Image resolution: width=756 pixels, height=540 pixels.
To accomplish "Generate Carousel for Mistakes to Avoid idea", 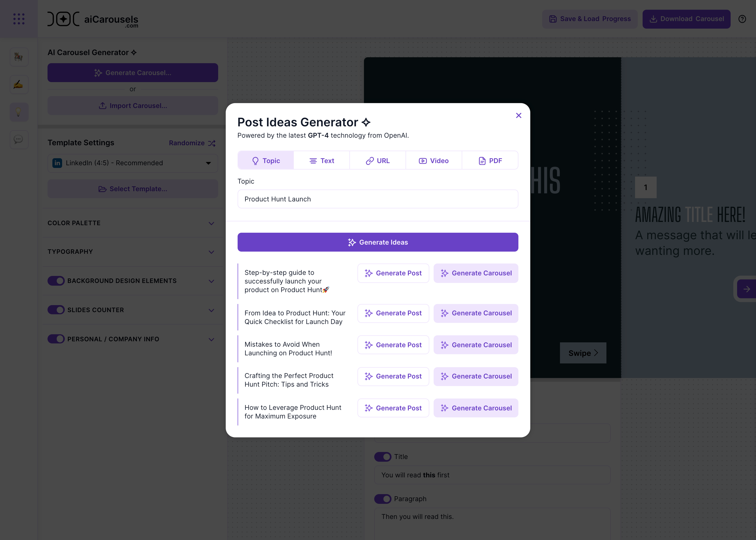I will pos(476,345).
